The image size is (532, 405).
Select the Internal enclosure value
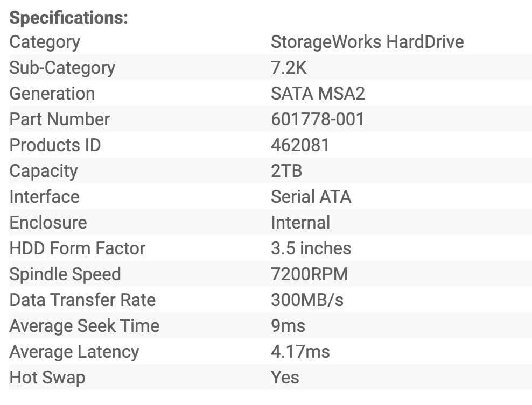click(300, 223)
